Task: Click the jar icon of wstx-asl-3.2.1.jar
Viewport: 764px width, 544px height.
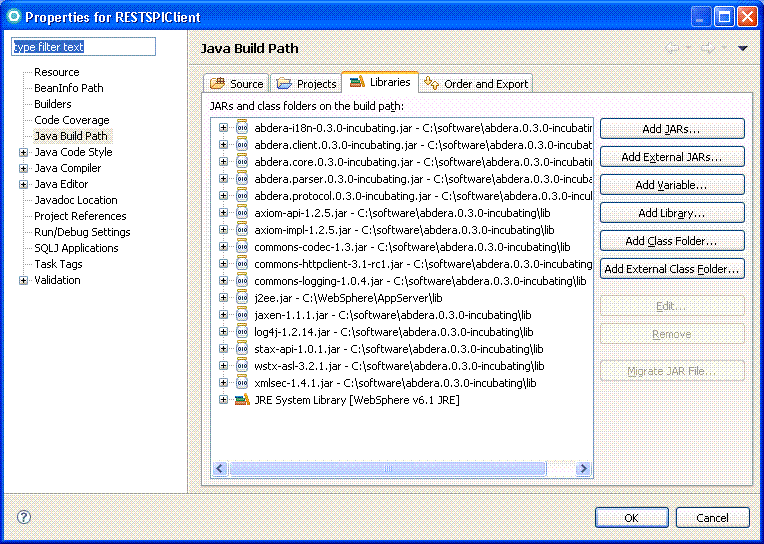Action: point(242,366)
